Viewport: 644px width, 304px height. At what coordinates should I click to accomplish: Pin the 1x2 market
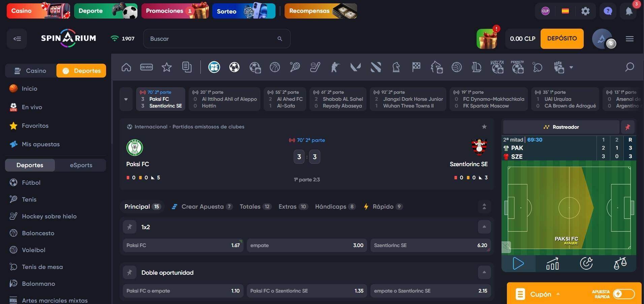click(x=129, y=227)
